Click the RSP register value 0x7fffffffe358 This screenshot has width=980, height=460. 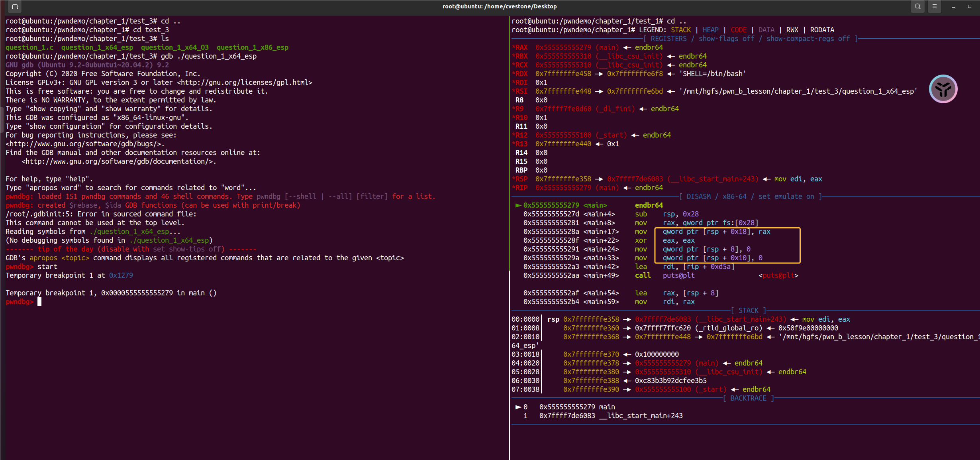tap(563, 179)
